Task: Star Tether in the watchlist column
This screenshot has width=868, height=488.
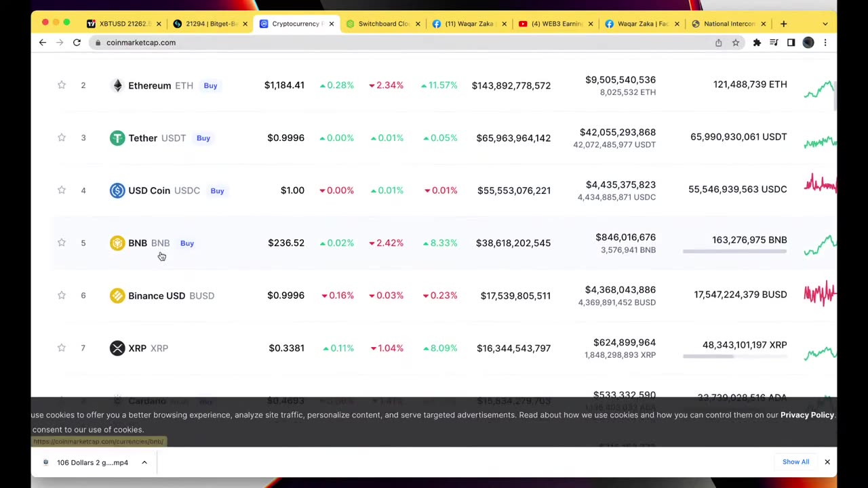Action: (62, 138)
